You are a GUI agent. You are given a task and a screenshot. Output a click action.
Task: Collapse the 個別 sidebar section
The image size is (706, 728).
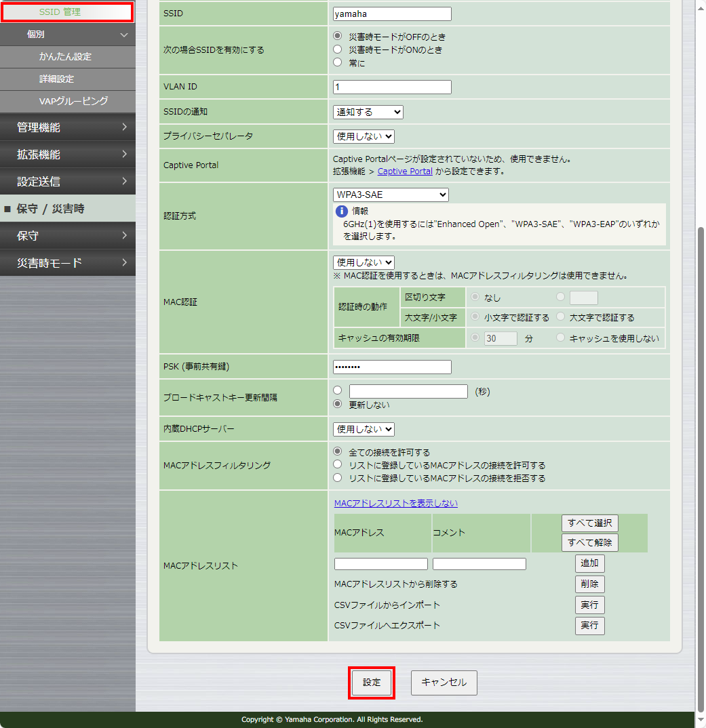pos(68,34)
